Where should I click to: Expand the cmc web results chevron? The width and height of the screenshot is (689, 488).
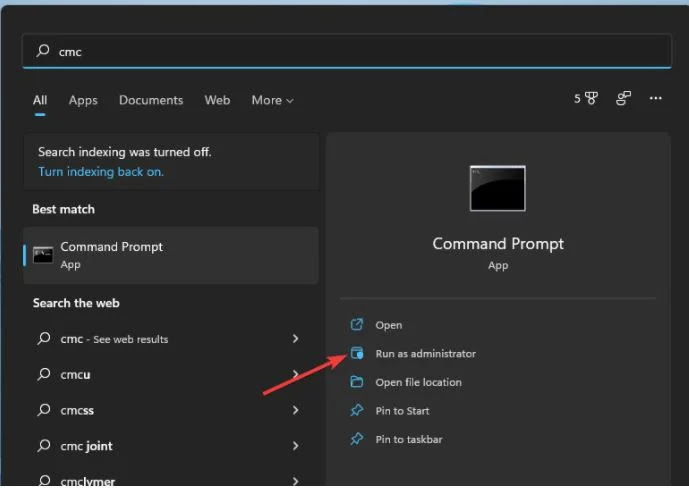point(296,339)
